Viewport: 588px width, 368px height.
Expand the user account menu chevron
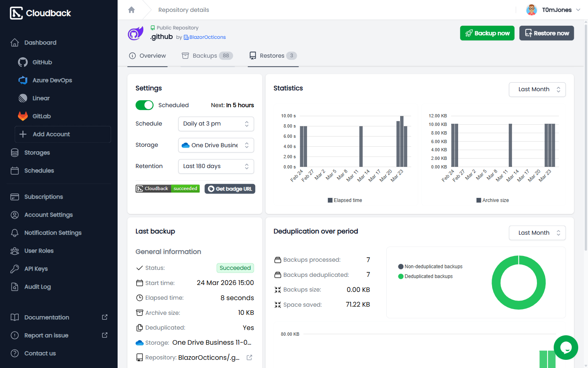pos(578,10)
